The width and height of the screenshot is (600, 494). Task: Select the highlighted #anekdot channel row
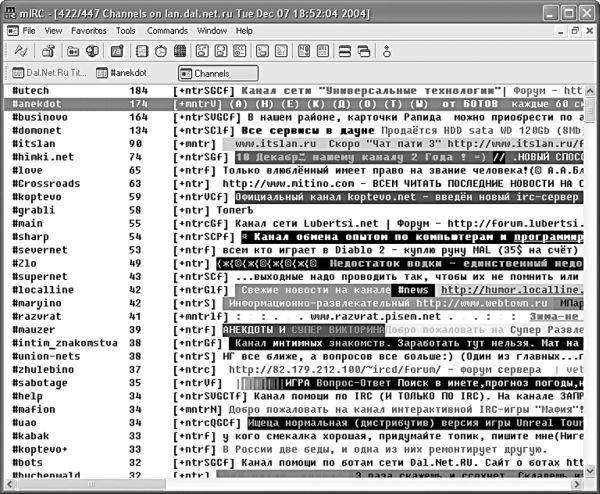294,104
